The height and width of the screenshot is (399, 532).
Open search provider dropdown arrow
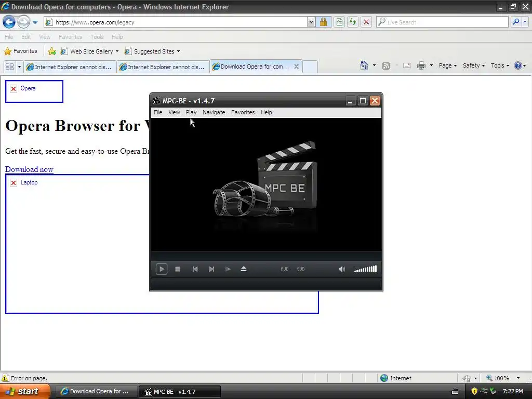coord(525,22)
